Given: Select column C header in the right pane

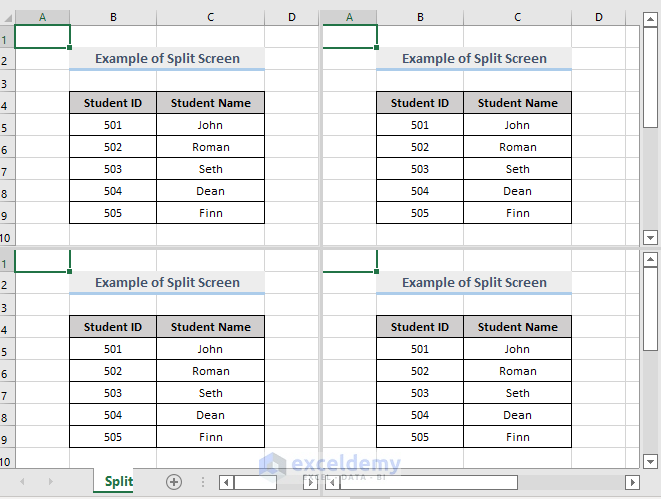Looking at the screenshot, I should click(x=517, y=17).
